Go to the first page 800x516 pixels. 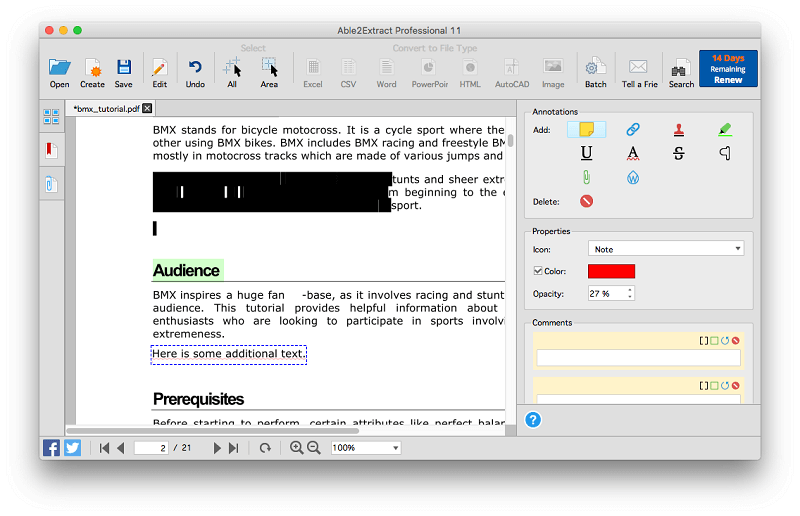pos(104,448)
